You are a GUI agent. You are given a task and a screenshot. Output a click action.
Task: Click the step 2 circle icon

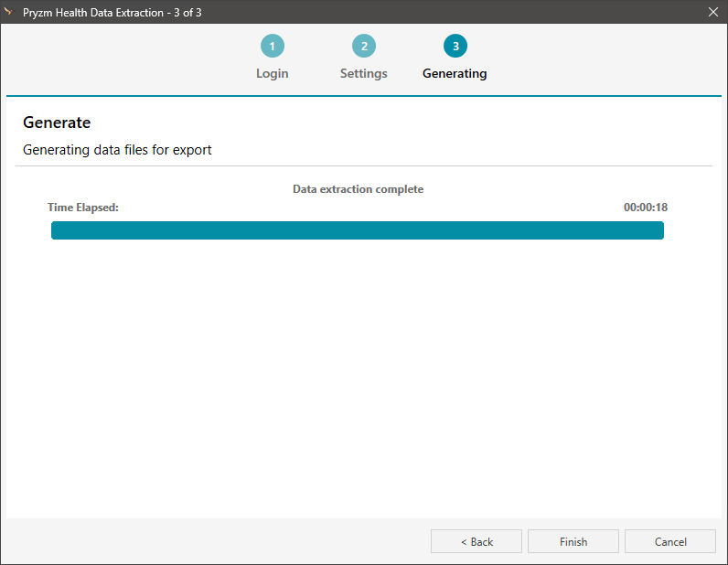point(364,47)
